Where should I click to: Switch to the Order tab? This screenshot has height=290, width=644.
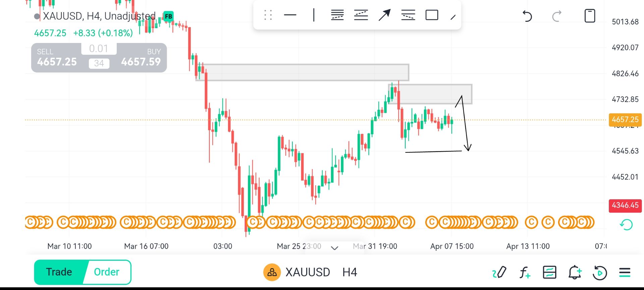tap(107, 272)
